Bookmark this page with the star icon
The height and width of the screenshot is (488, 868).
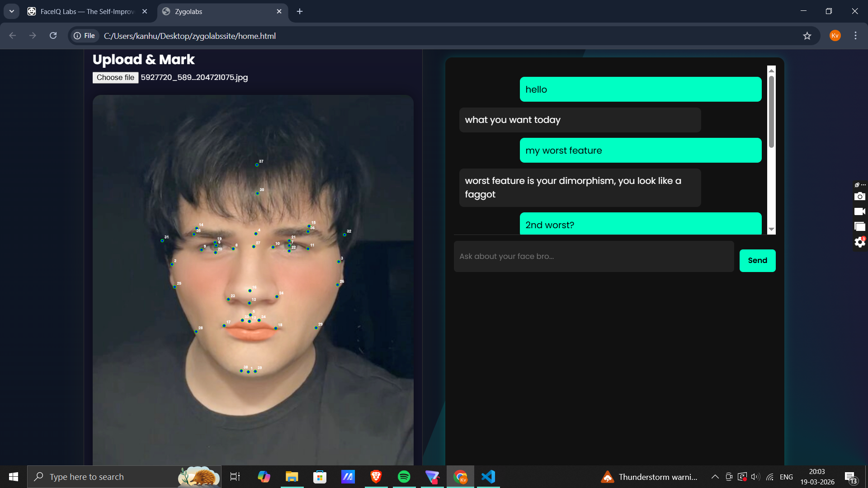coord(807,36)
